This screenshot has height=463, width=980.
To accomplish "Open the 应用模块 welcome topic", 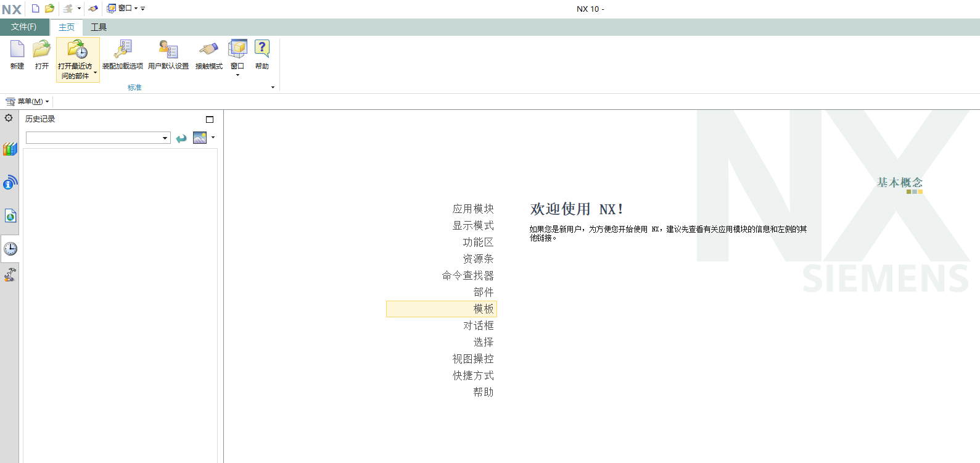I will coord(473,209).
